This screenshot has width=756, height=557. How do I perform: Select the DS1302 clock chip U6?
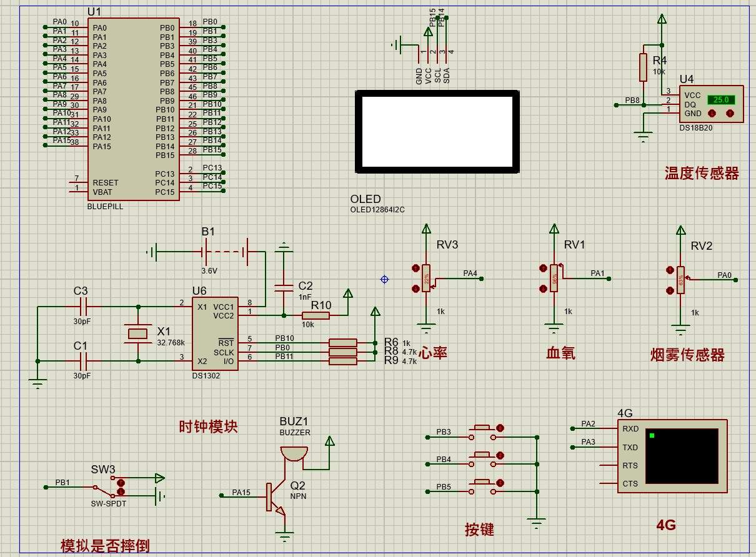pyautogui.click(x=215, y=333)
